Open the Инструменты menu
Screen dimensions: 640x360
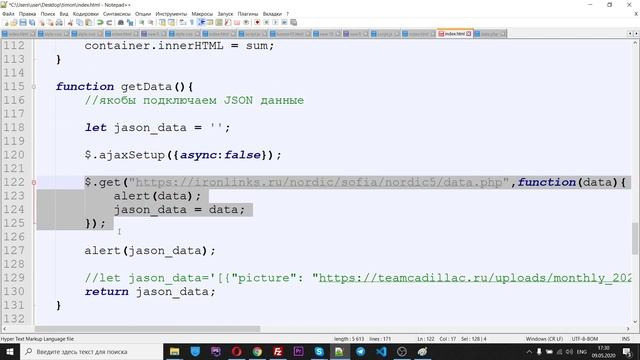pyautogui.click(x=171, y=14)
